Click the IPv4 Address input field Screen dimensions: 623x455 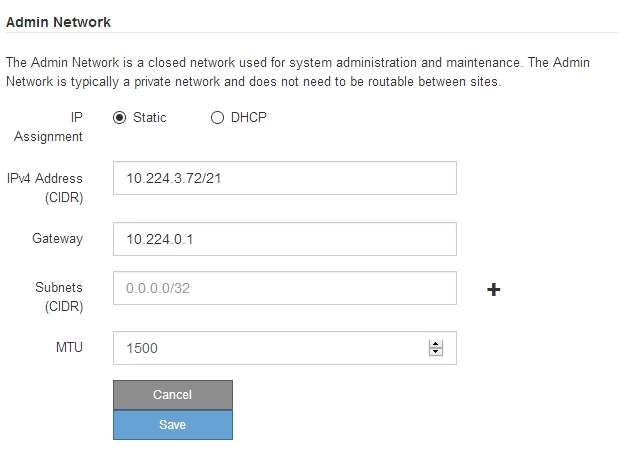[x=284, y=179]
